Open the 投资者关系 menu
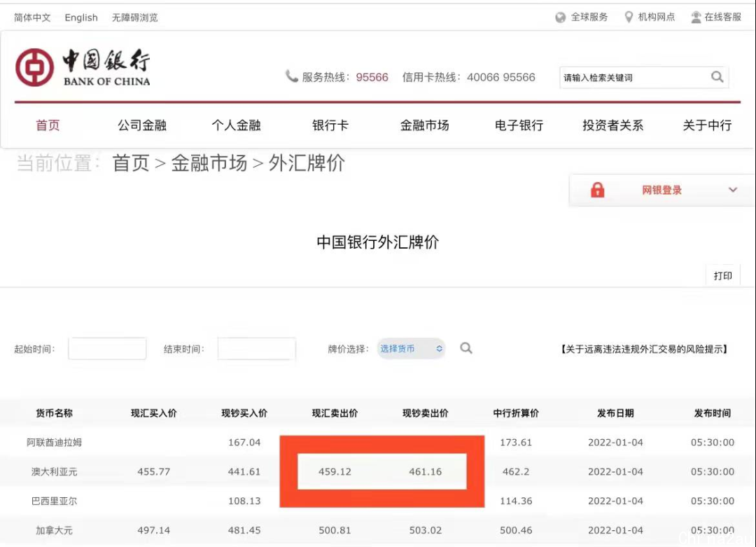The image size is (756, 547). 612,125
